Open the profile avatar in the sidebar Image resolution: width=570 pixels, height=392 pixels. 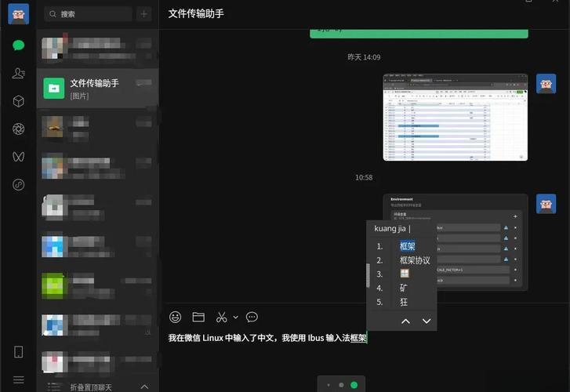[18, 14]
